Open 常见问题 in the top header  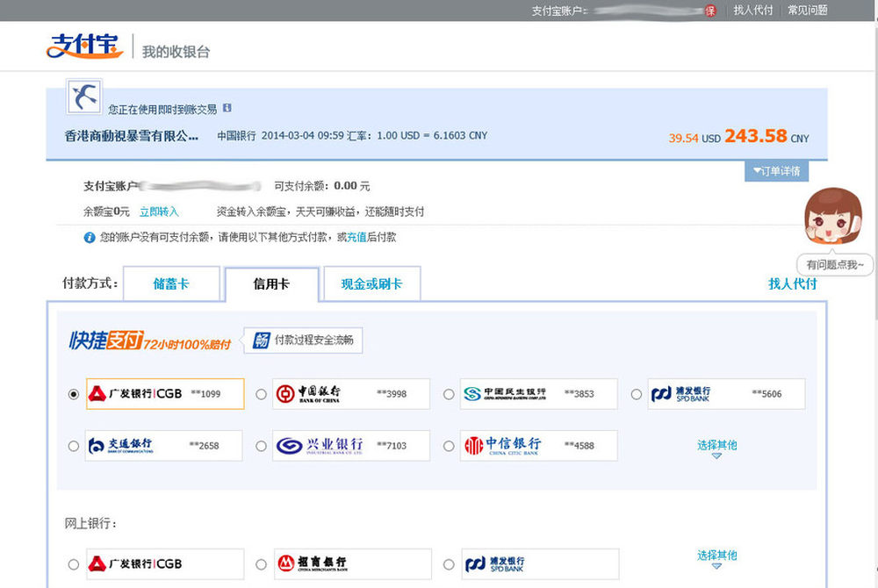(x=808, y=10)
